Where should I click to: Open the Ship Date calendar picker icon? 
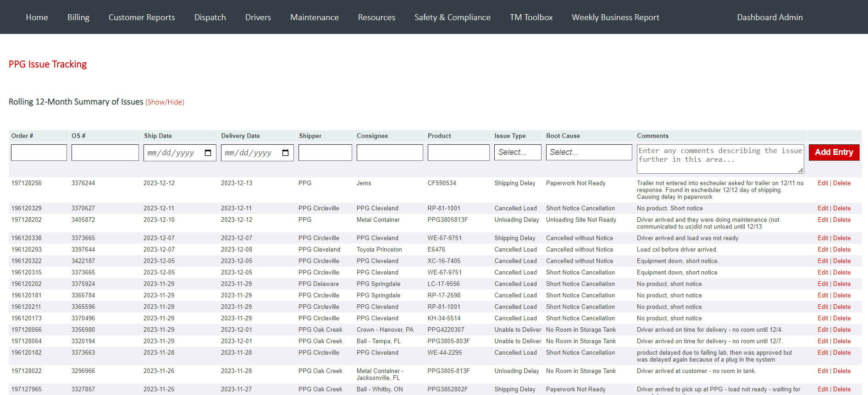tap(208, 153)
